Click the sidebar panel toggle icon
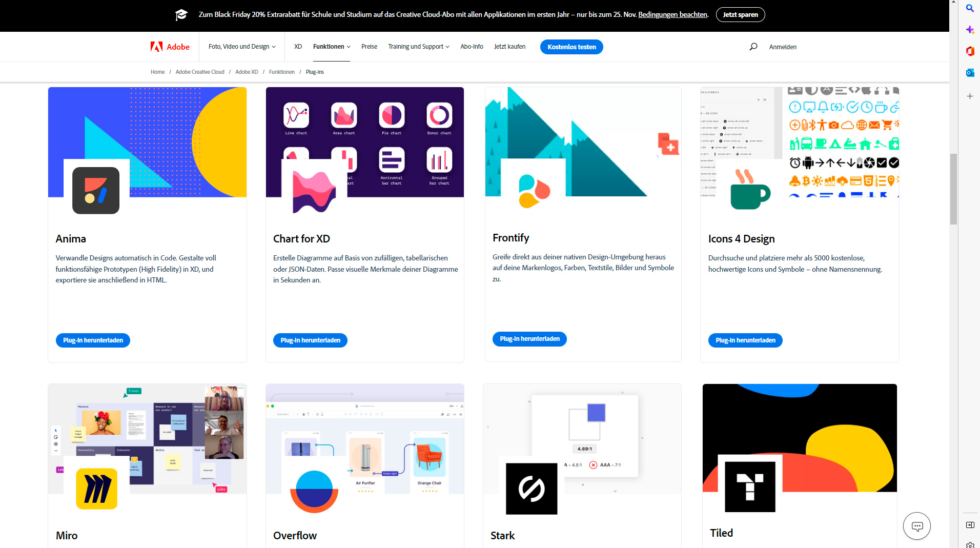 [x=970, y=525]
